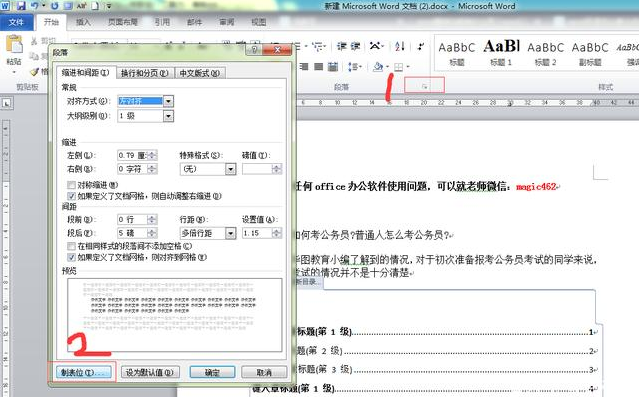Image resolution: width=640 pixels, height=397 pixels.
Task: Open the shading color dropdown arrow
Action: pyautogui.click(x=387, y=67)
